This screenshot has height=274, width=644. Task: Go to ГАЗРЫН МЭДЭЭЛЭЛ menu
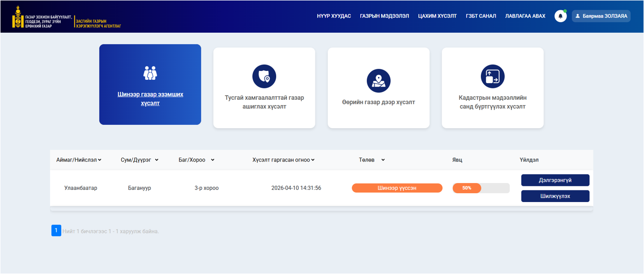[x=384, y=16]
